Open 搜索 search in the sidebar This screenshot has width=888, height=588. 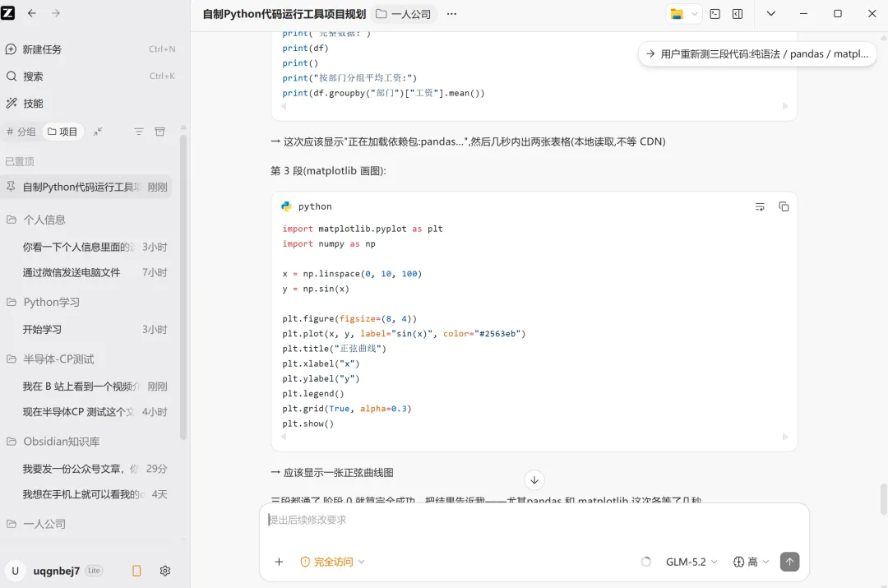pyautogui.click(x=90, y=76)
